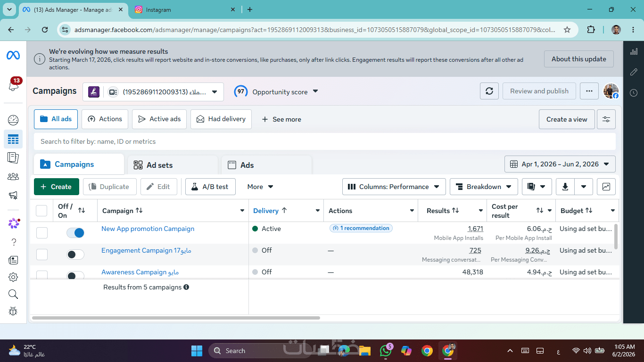
Task: Select the All ads view
Action: tap(56, 119)
